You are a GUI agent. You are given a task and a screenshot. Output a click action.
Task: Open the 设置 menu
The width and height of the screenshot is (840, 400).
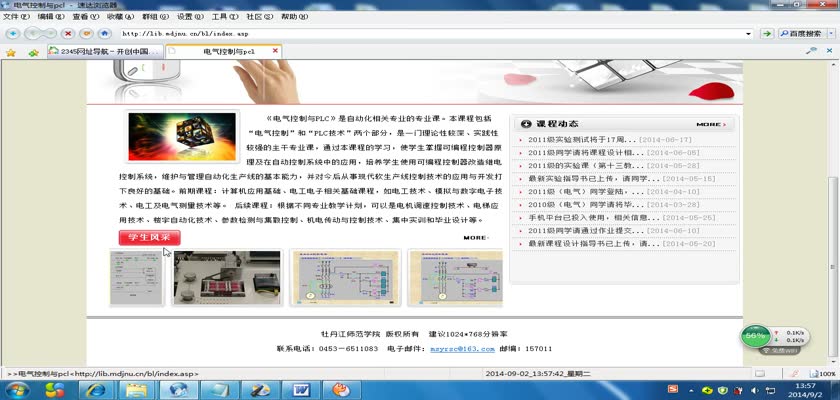point(190,17)
